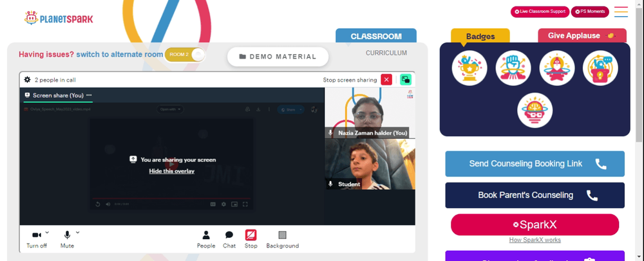
Task: Click the PlanetSpark logo
Action: (x=59, y=18)
